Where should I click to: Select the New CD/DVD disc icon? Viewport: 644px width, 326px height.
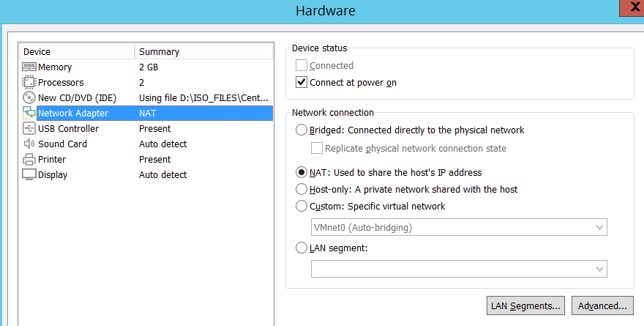click(x=29, y=98)
